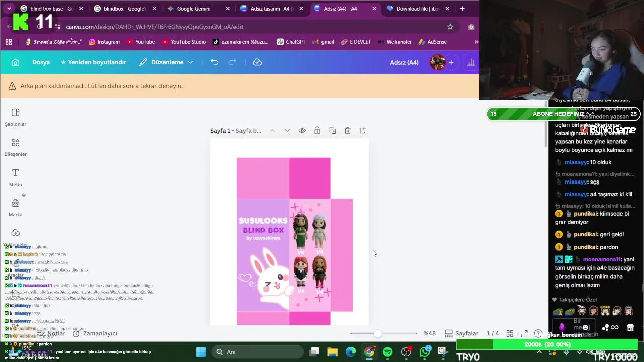Open ChatGPT bookmark
This screenshot has width=644, height=362.
tap(291, 42)
